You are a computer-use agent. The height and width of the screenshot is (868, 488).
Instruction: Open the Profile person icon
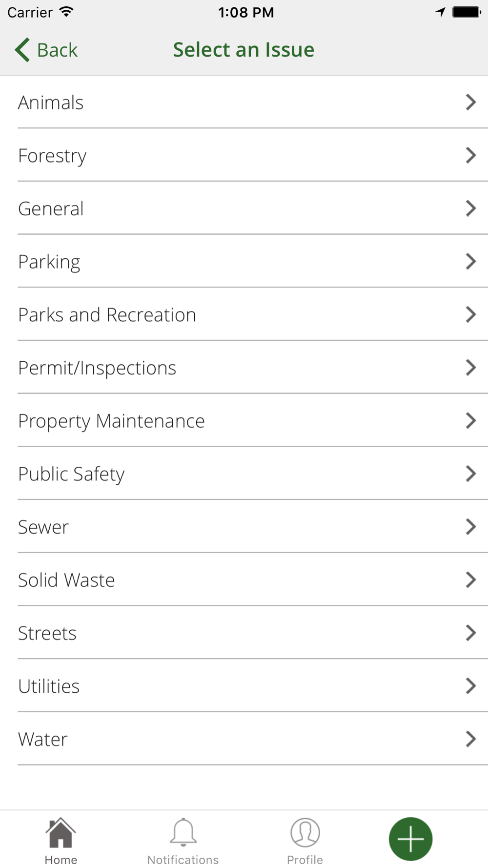pos(305,832)
